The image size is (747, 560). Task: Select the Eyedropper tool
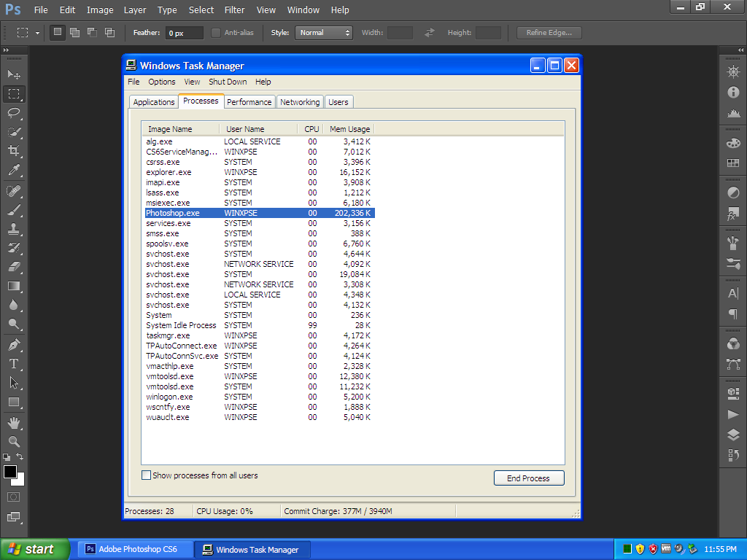(14, 170)
